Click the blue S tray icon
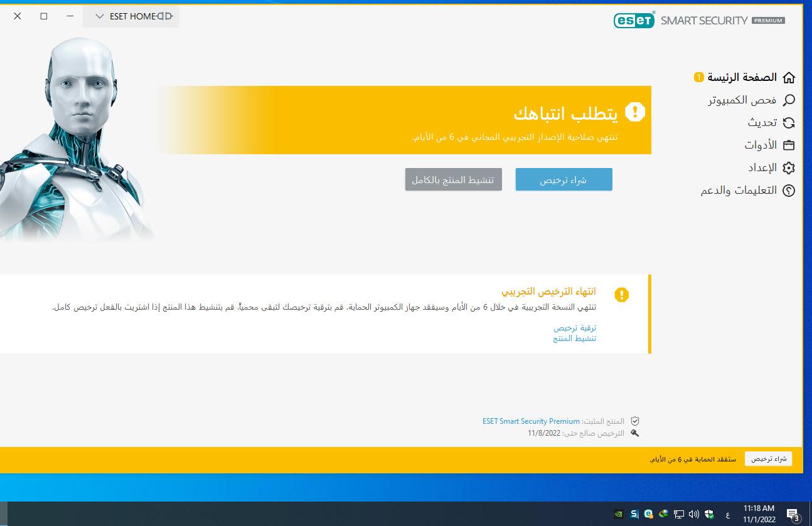Screen dimensions: 812x526 (634, 514)
